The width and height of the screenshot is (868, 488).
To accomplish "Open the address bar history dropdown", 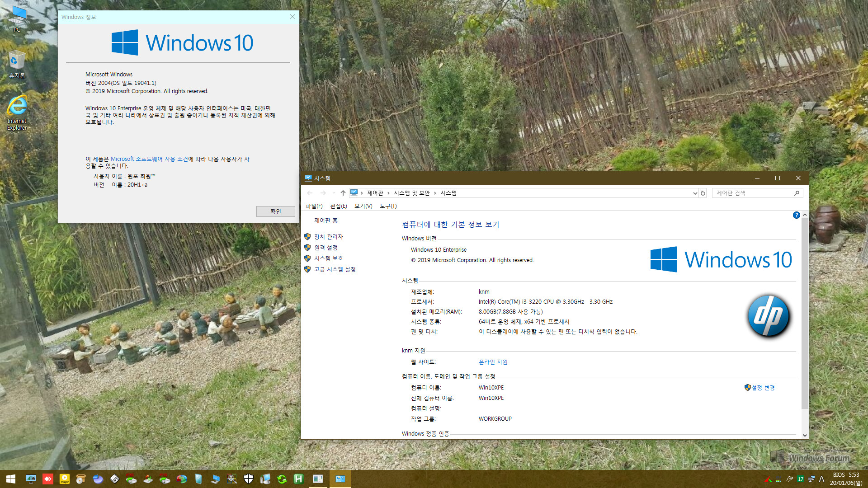I will pyautogui.click(x=695, y=193).
